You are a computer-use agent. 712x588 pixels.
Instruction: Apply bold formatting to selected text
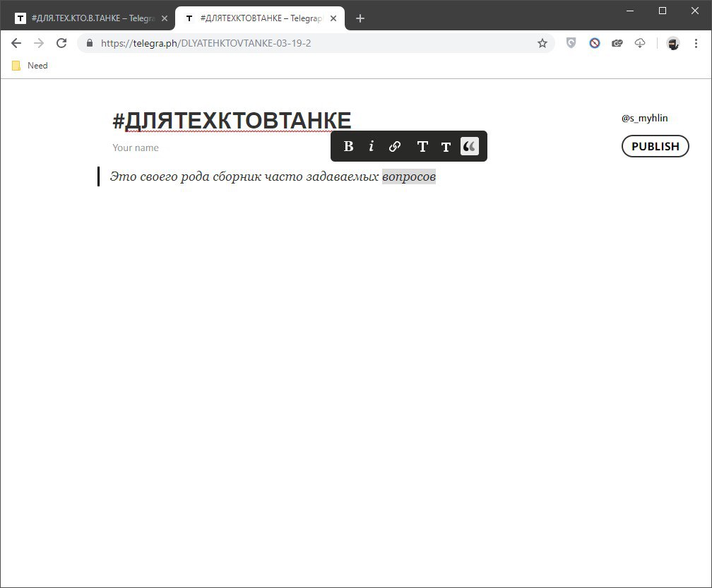[x=348, y=146]
